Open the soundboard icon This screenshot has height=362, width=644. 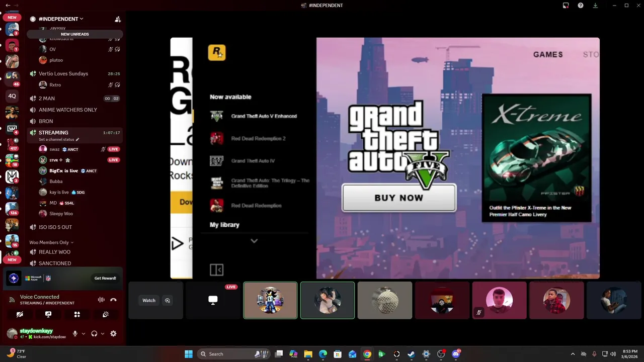(106, 314)
